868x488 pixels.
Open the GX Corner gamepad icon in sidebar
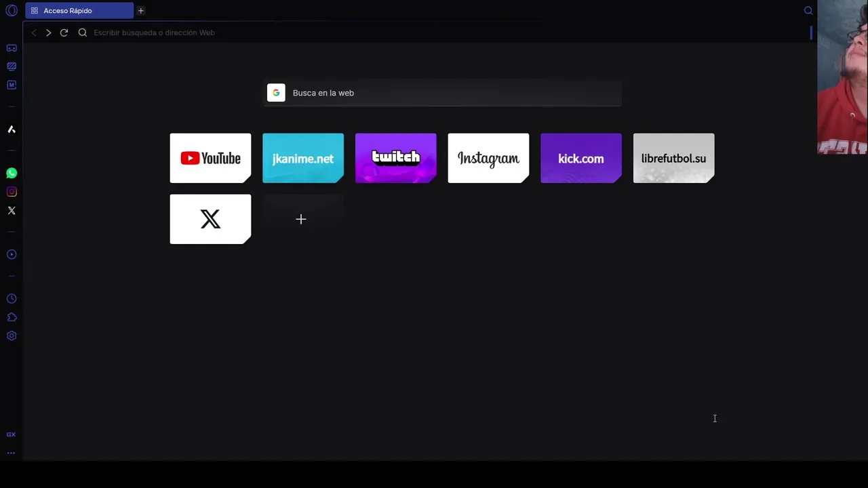(12, 48)
